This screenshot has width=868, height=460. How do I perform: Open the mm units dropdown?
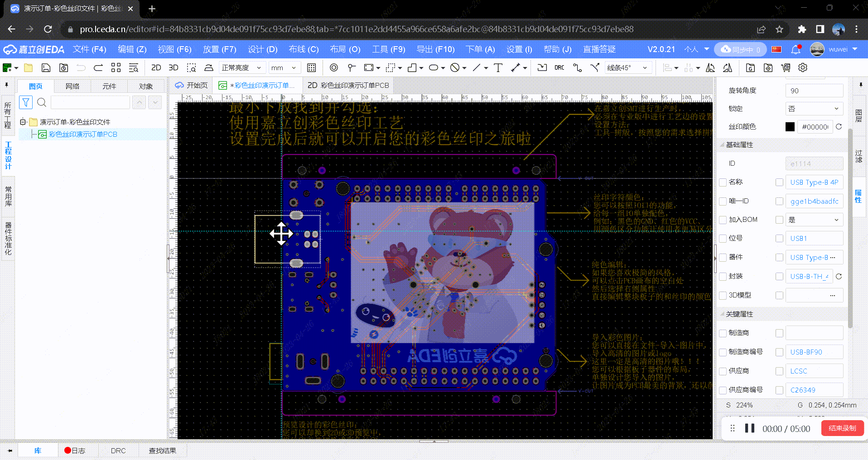pos(284,68)
